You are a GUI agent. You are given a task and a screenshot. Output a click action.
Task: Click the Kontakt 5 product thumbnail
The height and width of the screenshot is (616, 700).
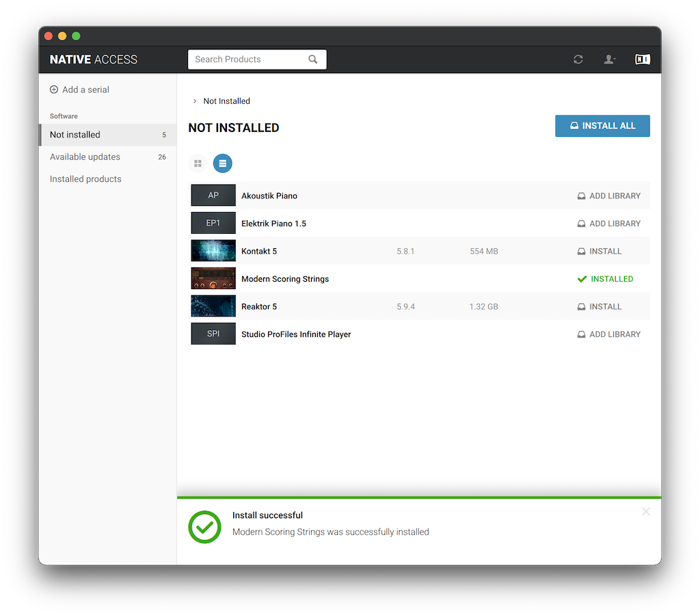(213, 251)
